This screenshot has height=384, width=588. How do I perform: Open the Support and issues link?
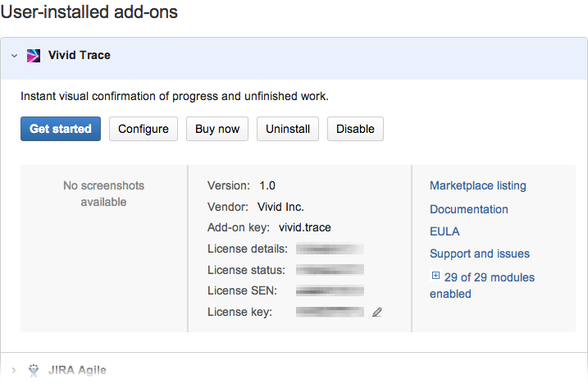point(480,254)
